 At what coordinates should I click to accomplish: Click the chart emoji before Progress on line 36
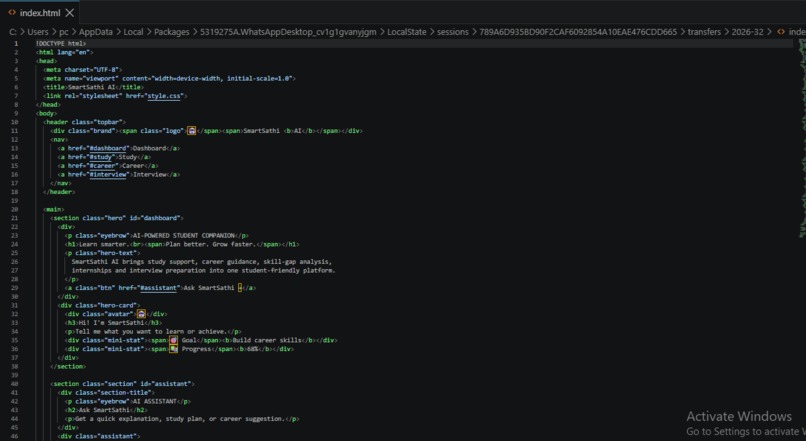tap(173, 348)
